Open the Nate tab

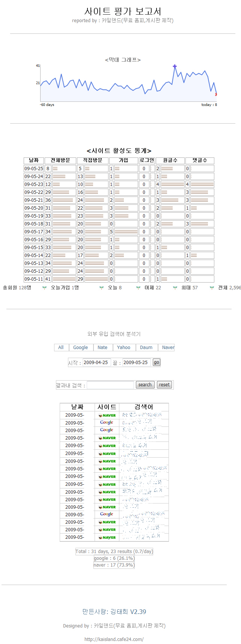(102, 348)
